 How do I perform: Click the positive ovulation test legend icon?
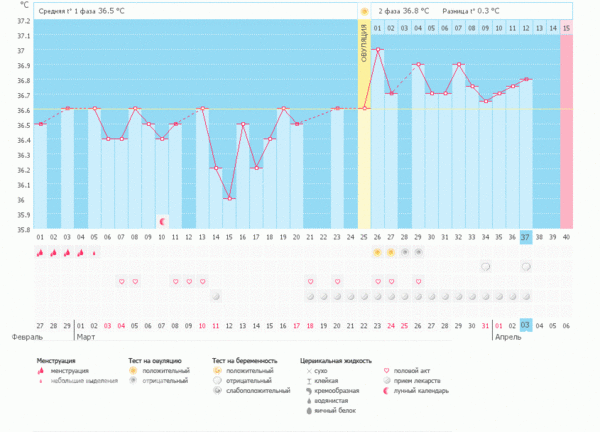tap(132, 370)
